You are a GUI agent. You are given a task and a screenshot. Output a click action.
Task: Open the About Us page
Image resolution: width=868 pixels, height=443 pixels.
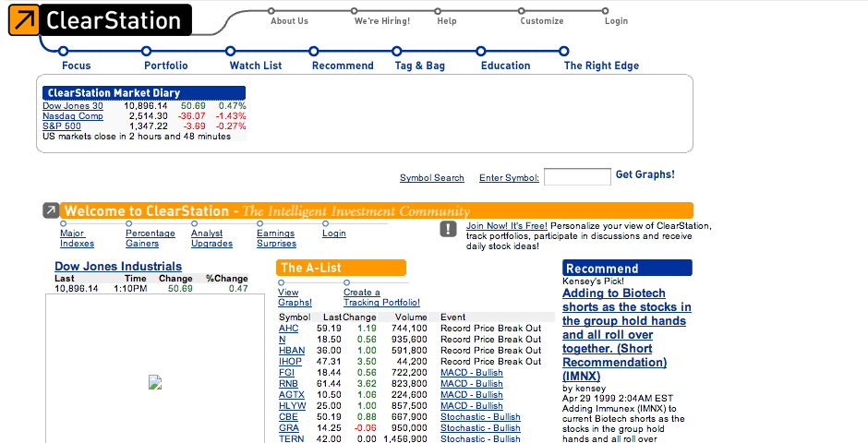point(289,21)
